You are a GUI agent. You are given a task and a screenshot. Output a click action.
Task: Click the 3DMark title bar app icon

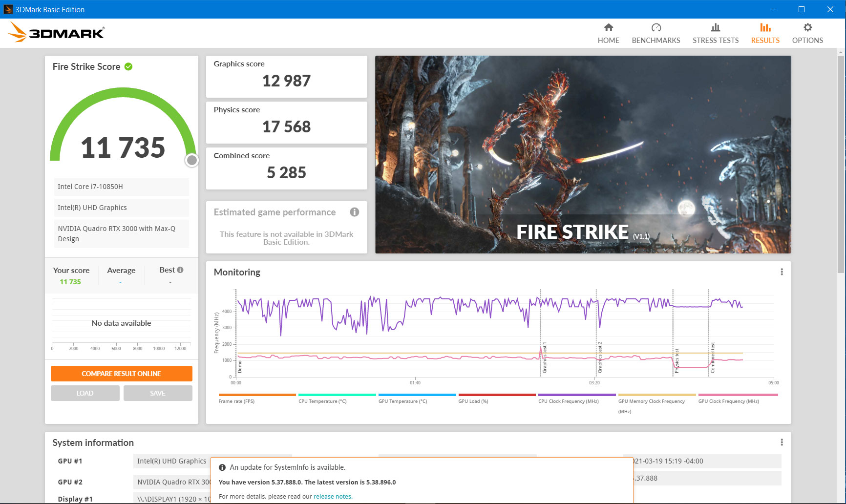[8, 9]
